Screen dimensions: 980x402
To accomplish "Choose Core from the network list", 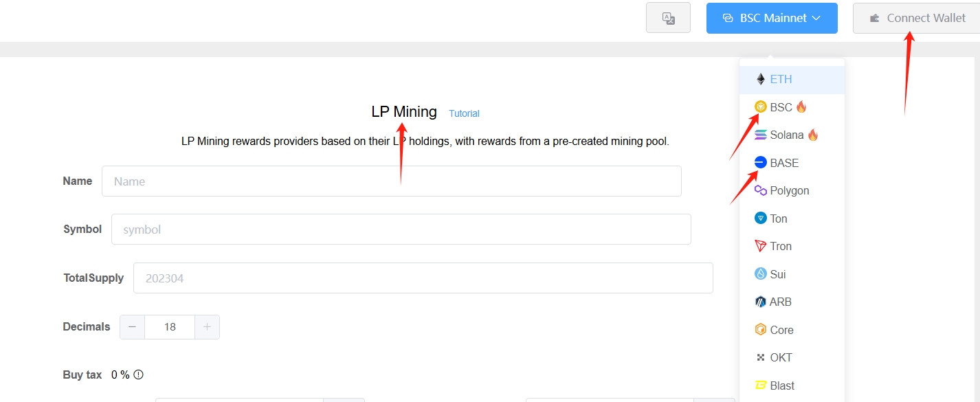I will tap(781, 330).
